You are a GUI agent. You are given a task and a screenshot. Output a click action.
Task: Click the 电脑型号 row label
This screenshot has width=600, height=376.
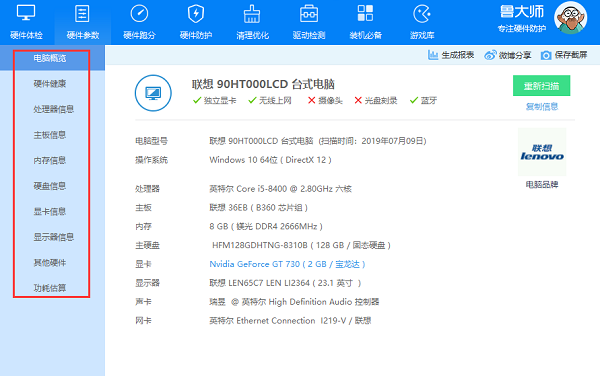click(x=152, y=141)
